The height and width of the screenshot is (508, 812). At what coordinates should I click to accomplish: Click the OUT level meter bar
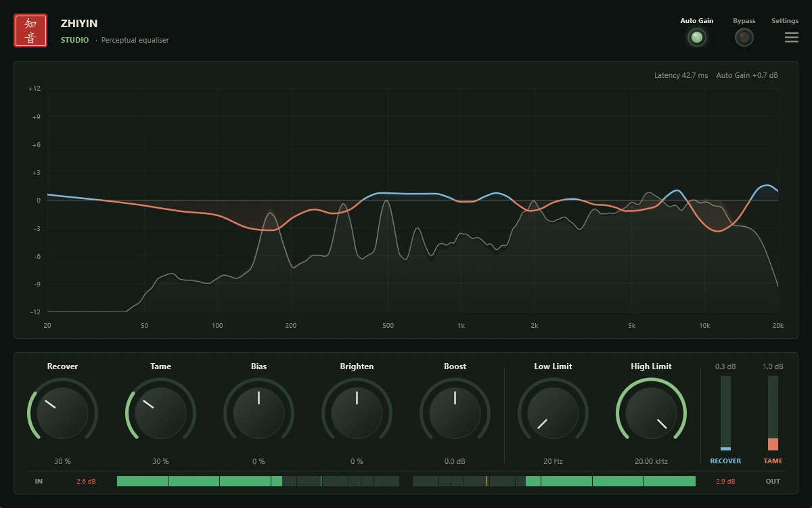click(554, 481)
